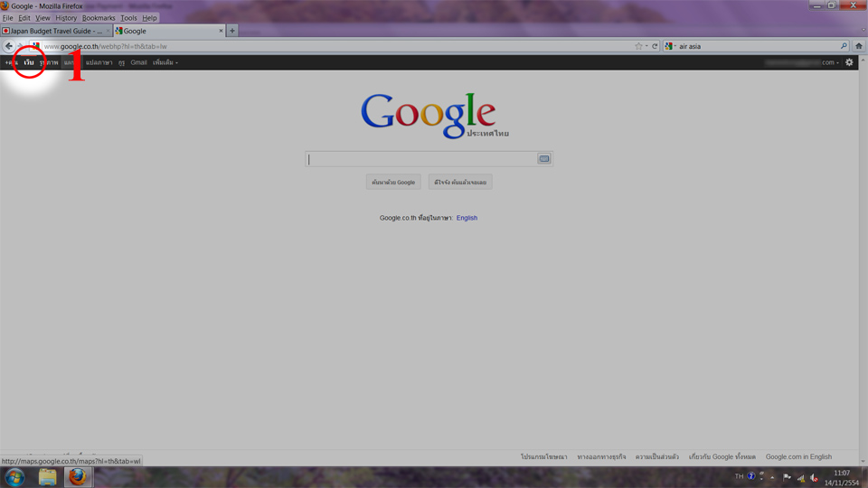
Task: Open a new tab with plus button
Action: pyautogui.click(x=232, y=31)
